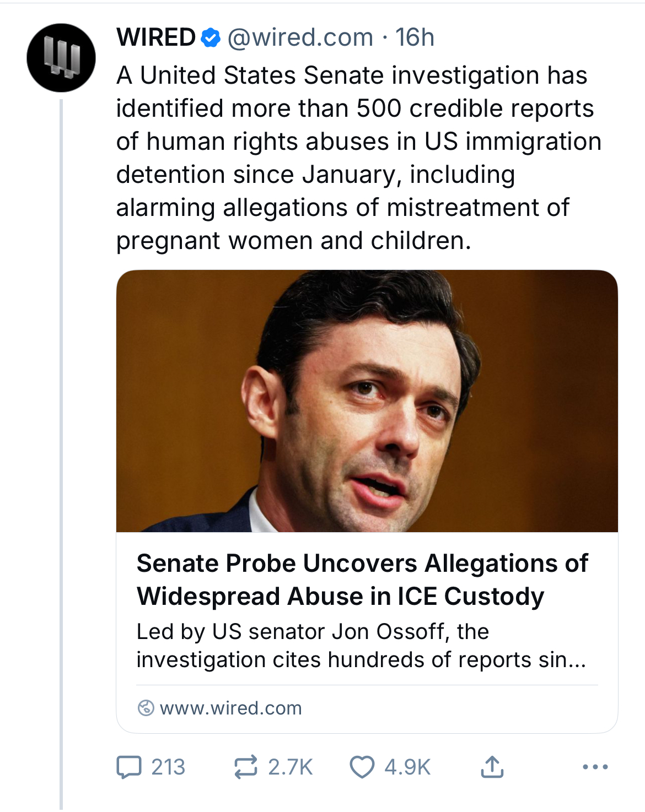Click the globe icon beside www.wired.com

click(x=146, y=708)
